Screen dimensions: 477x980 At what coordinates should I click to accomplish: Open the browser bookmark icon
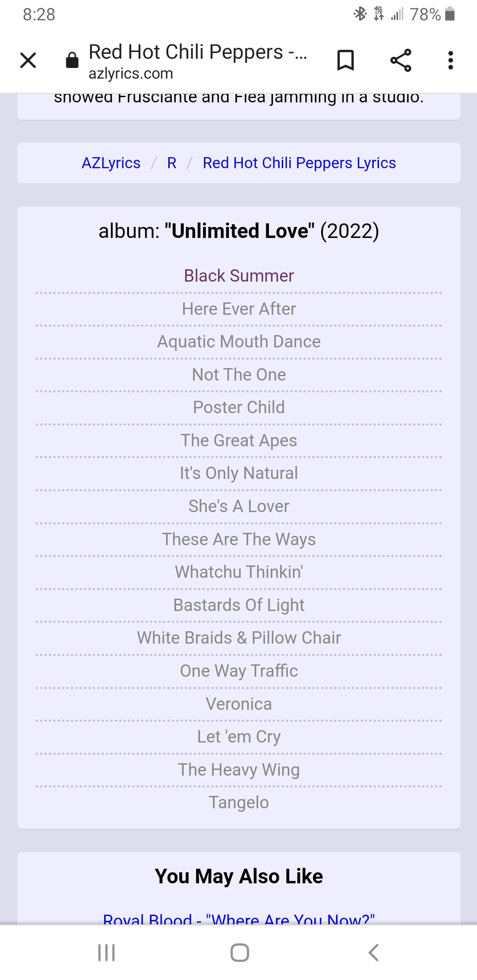click(x=346, y=60)
